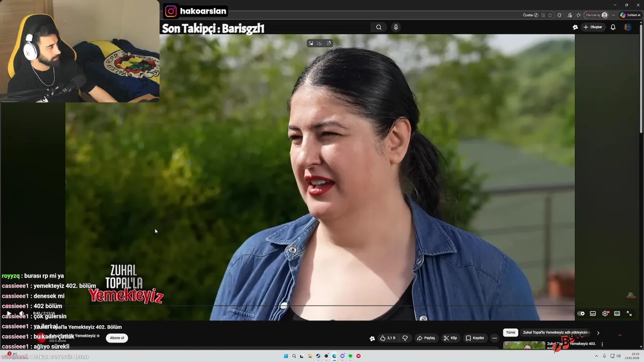Save video with Kaydet button

pyautogui.click(x=474, y=338)
